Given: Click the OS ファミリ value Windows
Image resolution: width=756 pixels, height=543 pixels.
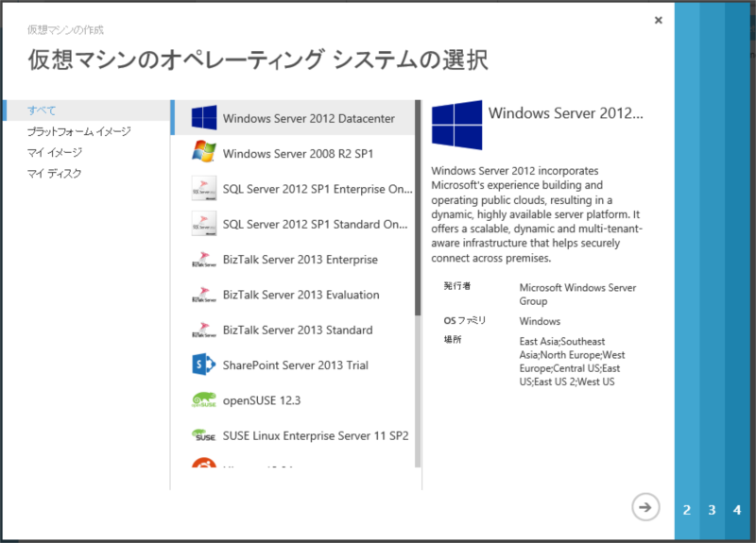Looking at the screenshot, I should (x=540, y=321).
